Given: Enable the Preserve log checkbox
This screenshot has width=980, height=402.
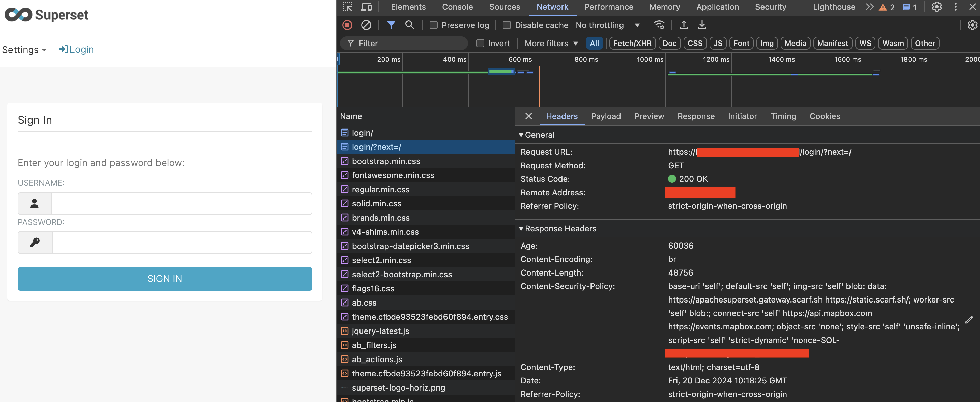Looking at the screenshot, I should [433, 25].
